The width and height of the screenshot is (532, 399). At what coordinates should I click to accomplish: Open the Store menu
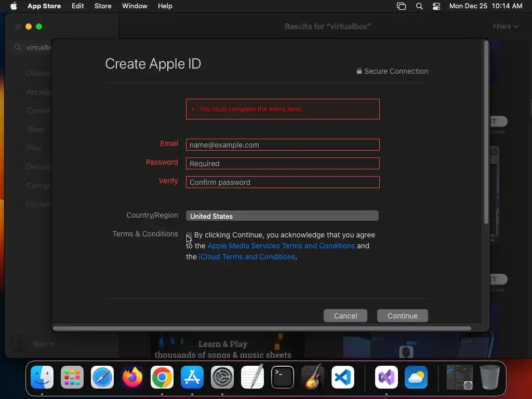click(x=103, y=6)
